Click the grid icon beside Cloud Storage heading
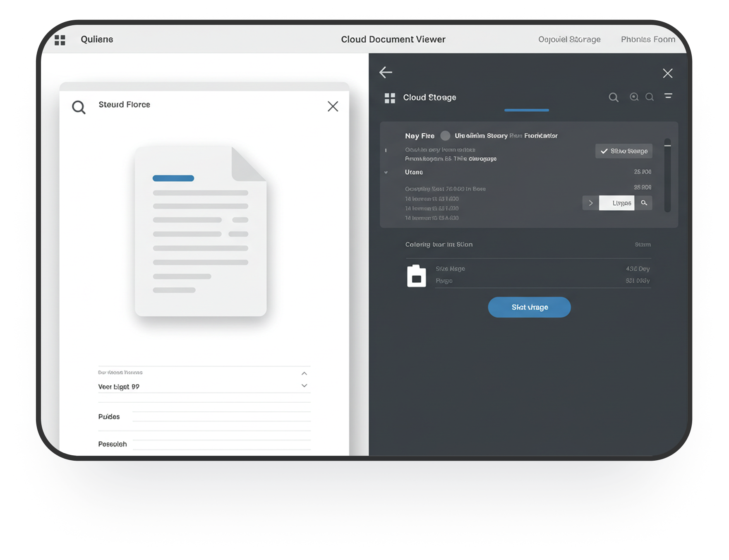This screenshot has width=729, height=560. click(x=389, y=98)
